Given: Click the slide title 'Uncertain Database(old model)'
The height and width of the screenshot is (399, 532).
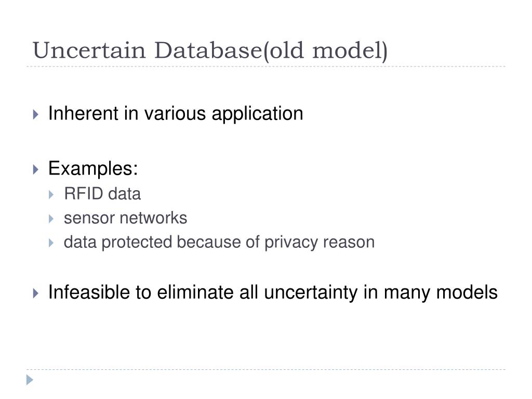Looking at the screenshot, I should (x=210, y=50).
